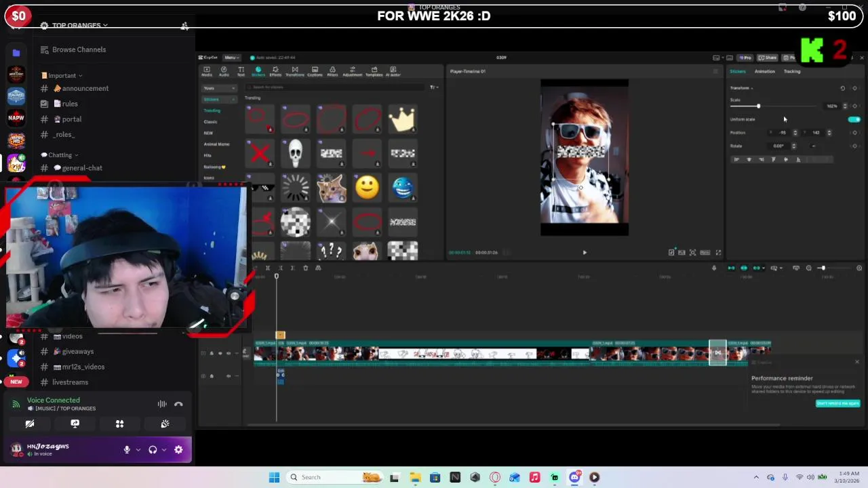
Task: Open the Transitions tab in CapCut
Action: 294,71
